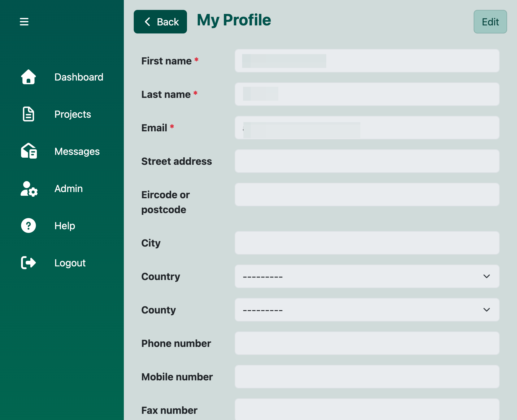The width and height of the screenshot is (517, 420).
Task: Click the Admin user-gear icon
Action: click(29, 189)
